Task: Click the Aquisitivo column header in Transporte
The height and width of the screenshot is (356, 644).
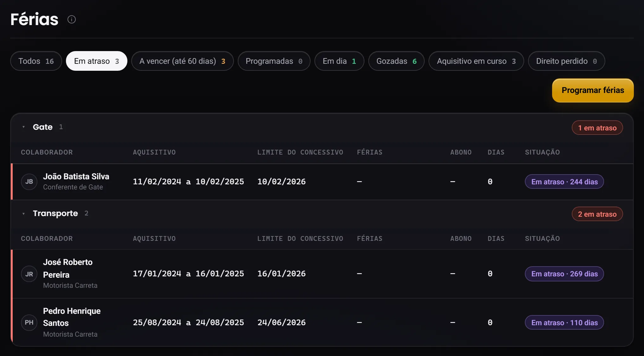Action: (x=154, y=239)
